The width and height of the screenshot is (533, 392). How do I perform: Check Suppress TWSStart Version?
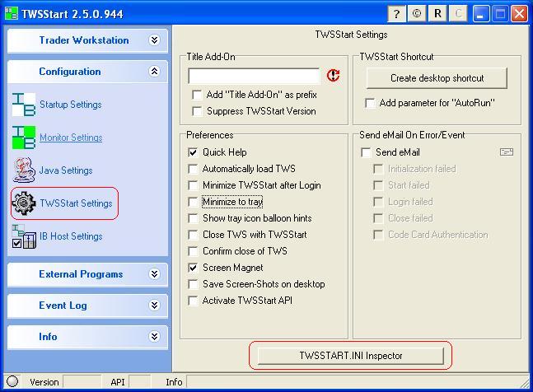pos(197,111)
